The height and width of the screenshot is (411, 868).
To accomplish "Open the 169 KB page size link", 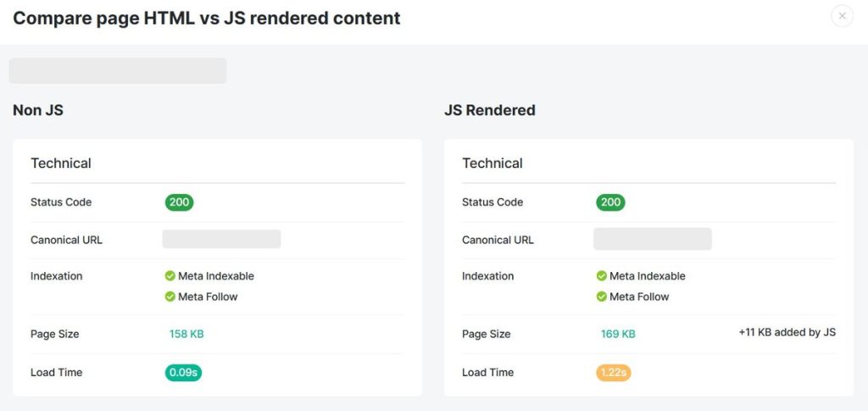I will pyautogui.click(x=618, y=334).
